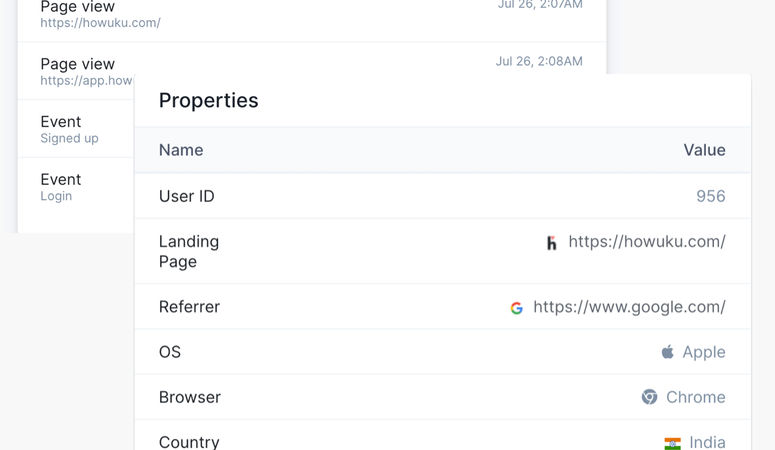Select the Chrome browser value text
This screenshot has width=775, height=450.
(x=696, y=397)
